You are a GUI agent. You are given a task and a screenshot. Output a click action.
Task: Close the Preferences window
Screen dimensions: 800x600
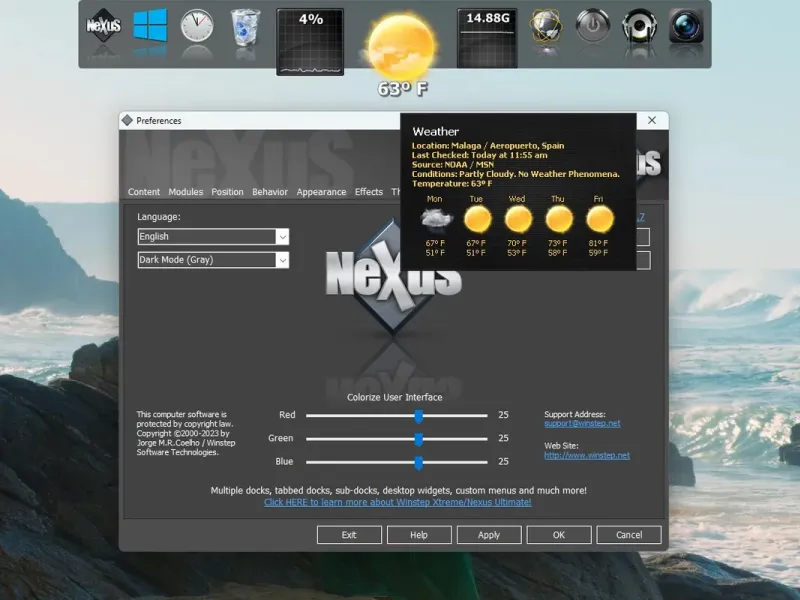coord(652,120)
